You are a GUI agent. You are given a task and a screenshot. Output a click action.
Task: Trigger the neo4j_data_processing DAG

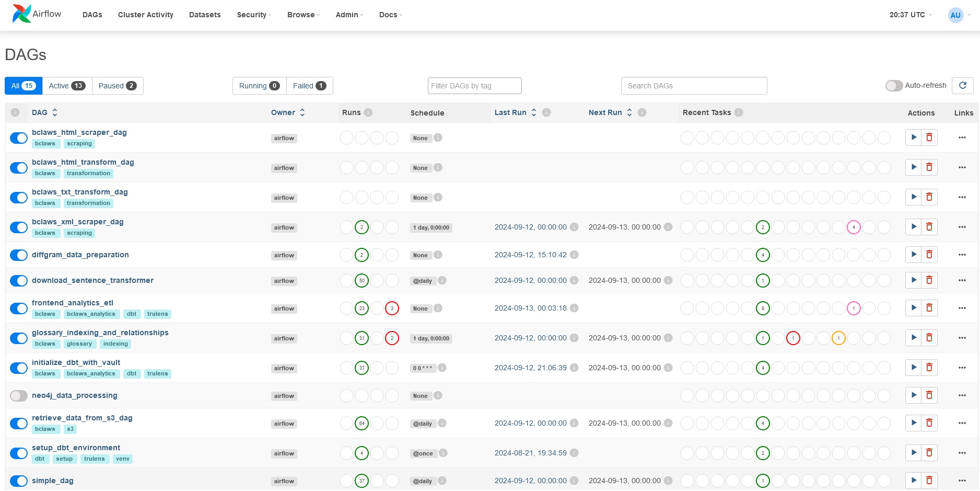tap(914, 395)
